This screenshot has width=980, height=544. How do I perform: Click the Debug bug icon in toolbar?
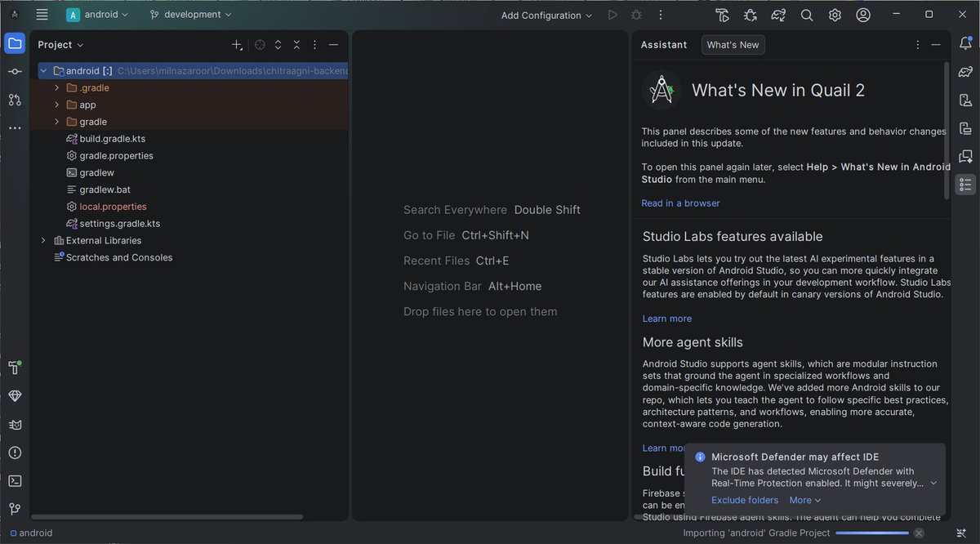[637, 15]
